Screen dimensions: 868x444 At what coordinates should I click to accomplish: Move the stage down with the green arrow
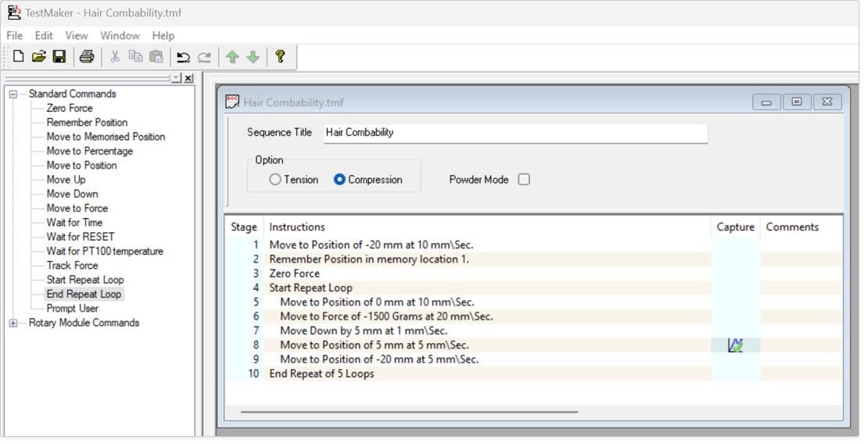click(253, 57)
